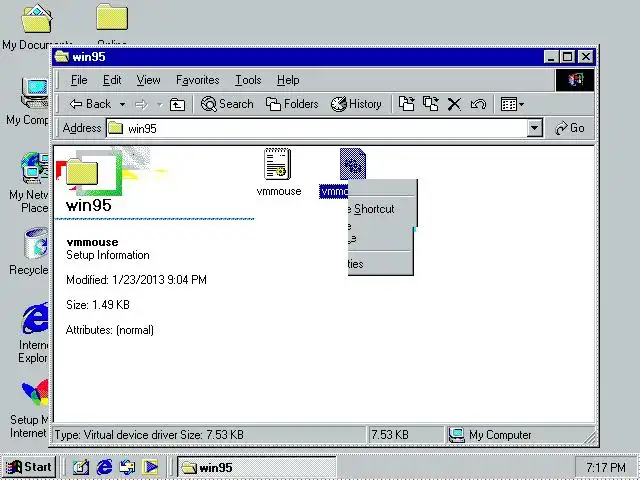Image resolution: width=640 pixels, height=480 pixels.
Task: Click the Copy To toolbar icon
Action: (431, 104)
